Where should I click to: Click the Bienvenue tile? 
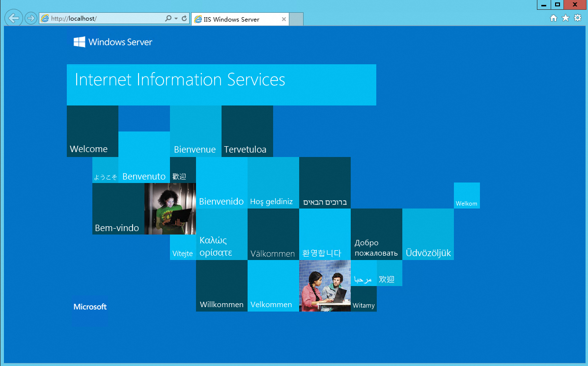coord(196,131)
